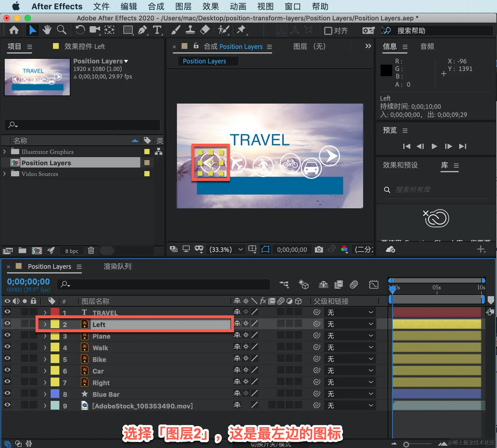Image resolution: width=497 pixels, height=448 pixels.
Task: Open the 图层 menu in menu bar
Action: coord(183,6)
